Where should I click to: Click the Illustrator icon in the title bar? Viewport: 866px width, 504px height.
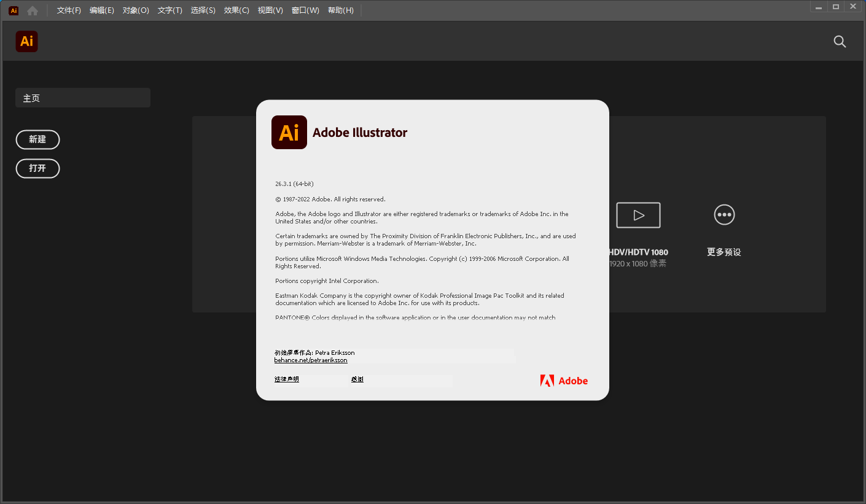[13, 10]
